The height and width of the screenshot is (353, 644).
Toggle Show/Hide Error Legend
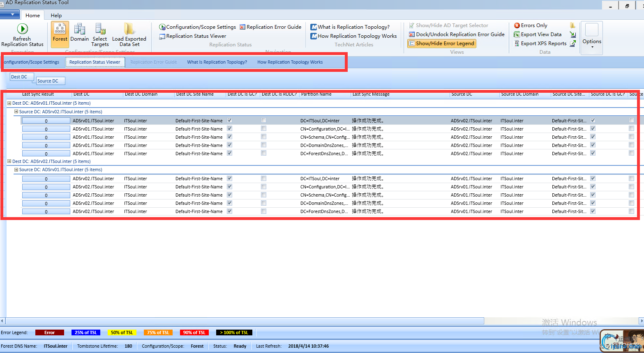coord(442,44)
